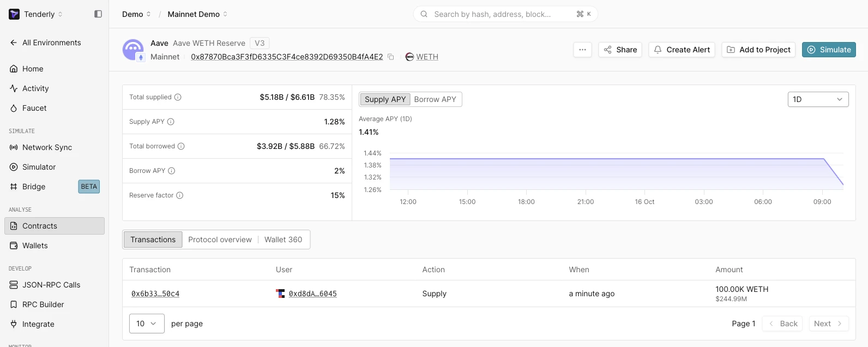Open JSON-RPC Calls icon
The width and height of the screenshot is (868, 347).
(x=14, y=285)
